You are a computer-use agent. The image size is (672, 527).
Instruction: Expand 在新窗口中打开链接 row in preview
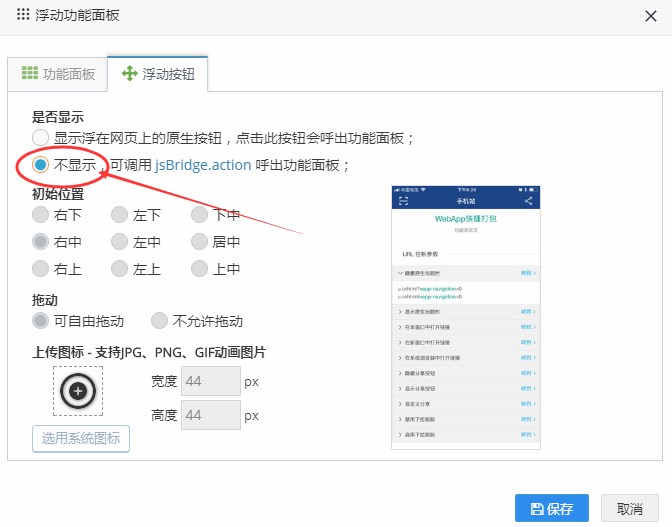(x=466, y=342)
